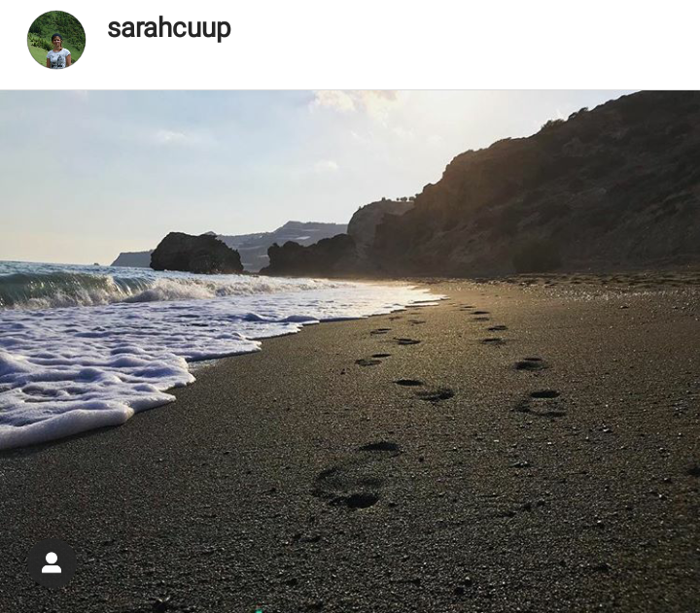Open sarahcuup's circular profile picture

point(56,40)
